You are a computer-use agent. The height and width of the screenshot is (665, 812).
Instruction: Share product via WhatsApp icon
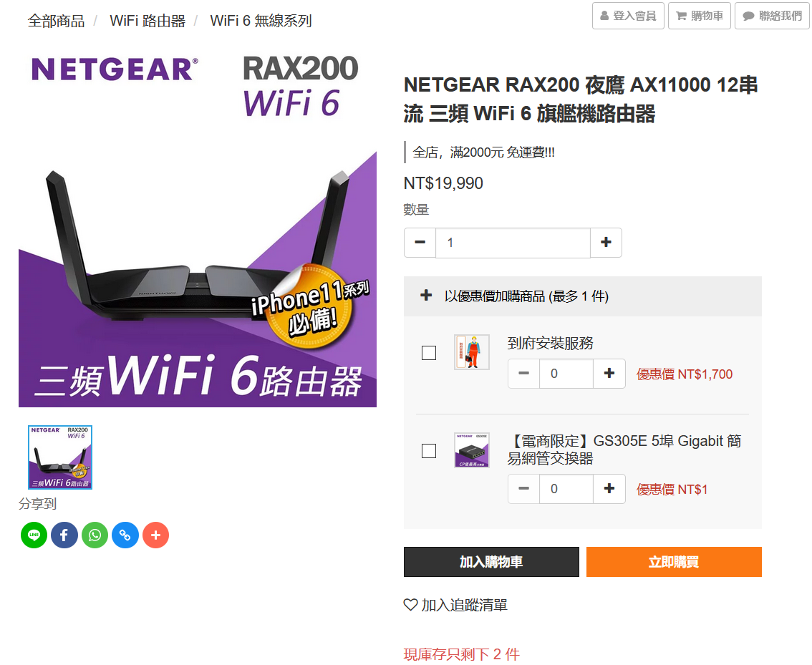click(x=95, y=535)
